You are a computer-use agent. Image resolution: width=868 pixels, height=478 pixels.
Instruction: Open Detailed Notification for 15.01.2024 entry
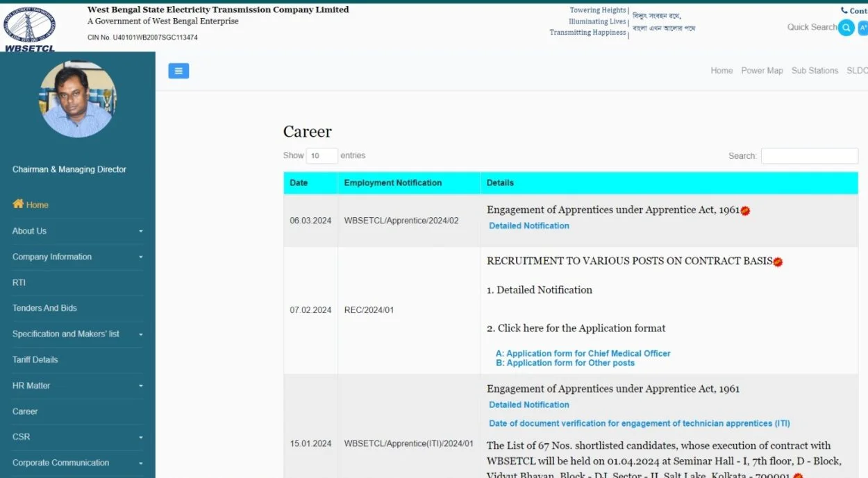[x=529, y=404]
